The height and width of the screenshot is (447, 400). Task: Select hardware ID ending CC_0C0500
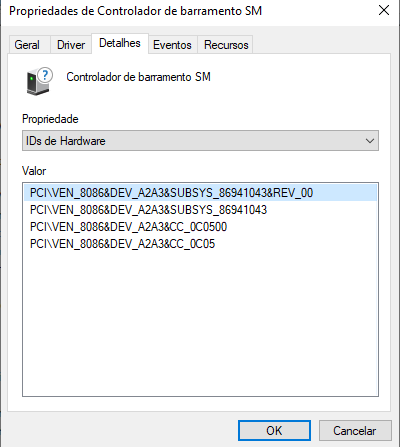200,227
